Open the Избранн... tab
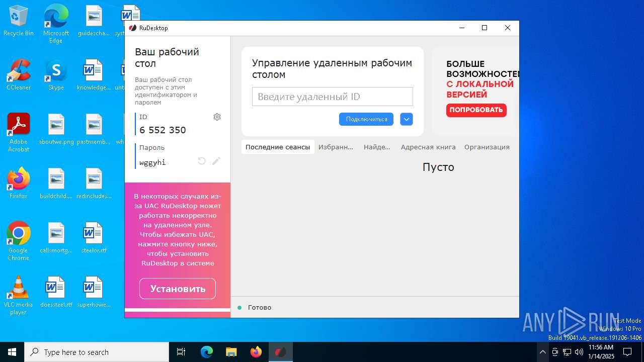Image resolution: width=644 pixels, height=362 pixels. click(336, 147)
